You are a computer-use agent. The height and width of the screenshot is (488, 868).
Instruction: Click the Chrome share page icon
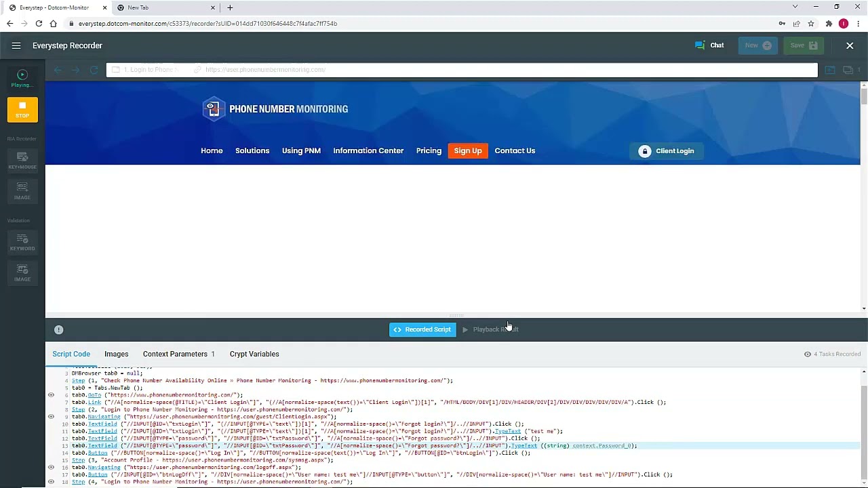pos(797,23)
